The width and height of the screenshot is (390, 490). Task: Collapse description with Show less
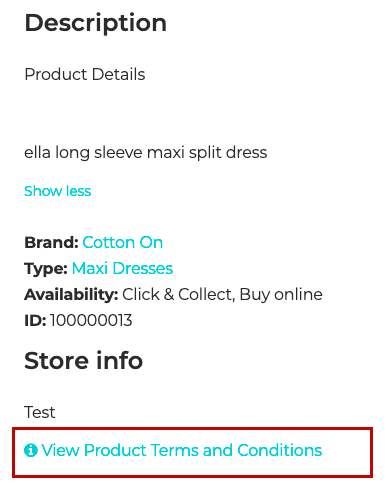[x=57, y=191]
